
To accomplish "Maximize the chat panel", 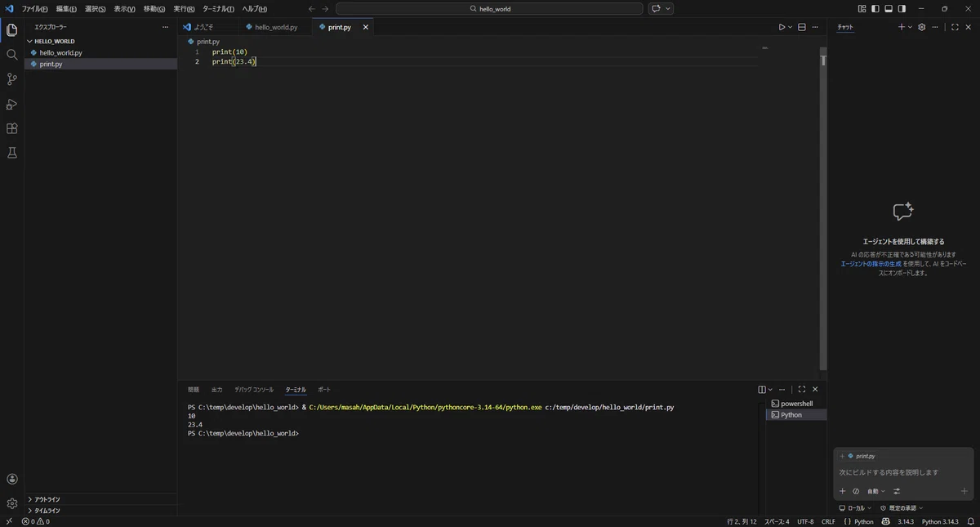I will coord(955,27).
